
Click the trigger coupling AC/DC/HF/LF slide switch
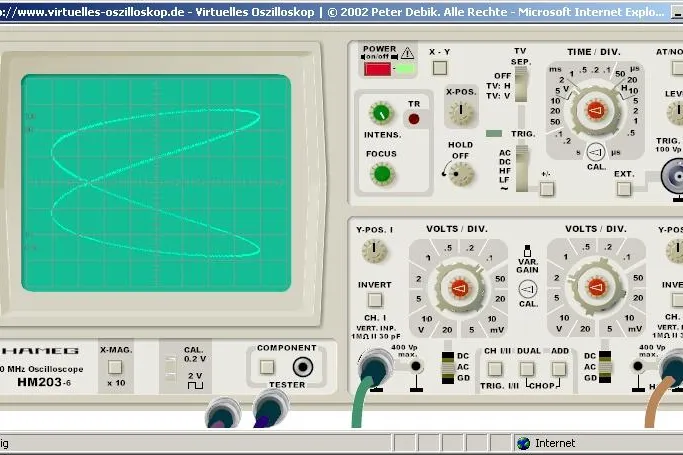[521, 169]
